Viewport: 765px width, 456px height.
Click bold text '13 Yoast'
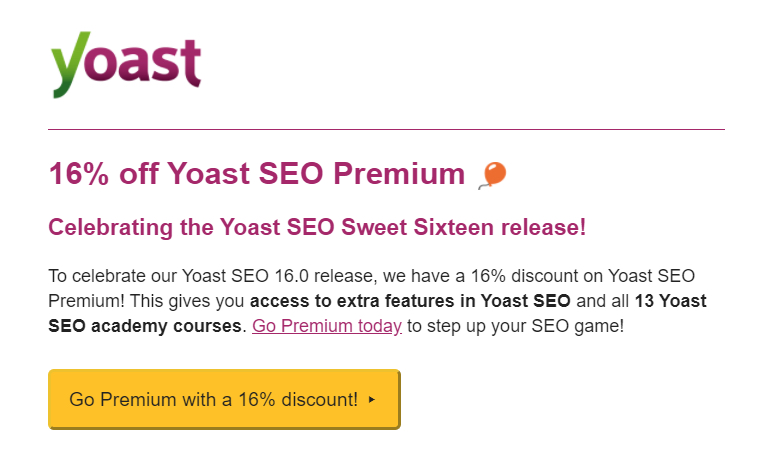pyautogui.click(x=670, y=301)
